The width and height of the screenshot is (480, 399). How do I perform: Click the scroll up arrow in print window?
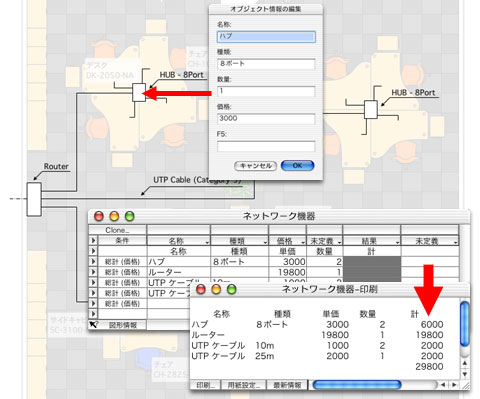[465, 363]
